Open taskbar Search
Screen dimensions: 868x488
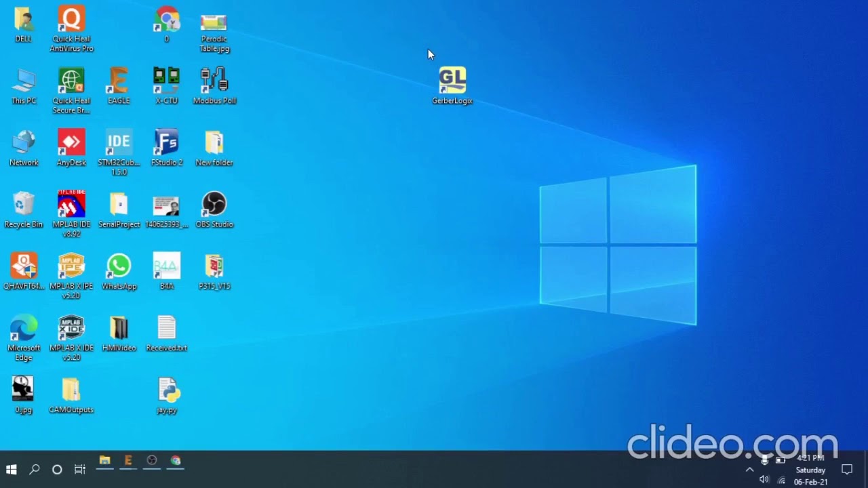pyautogui.click(x=35, y=469)
